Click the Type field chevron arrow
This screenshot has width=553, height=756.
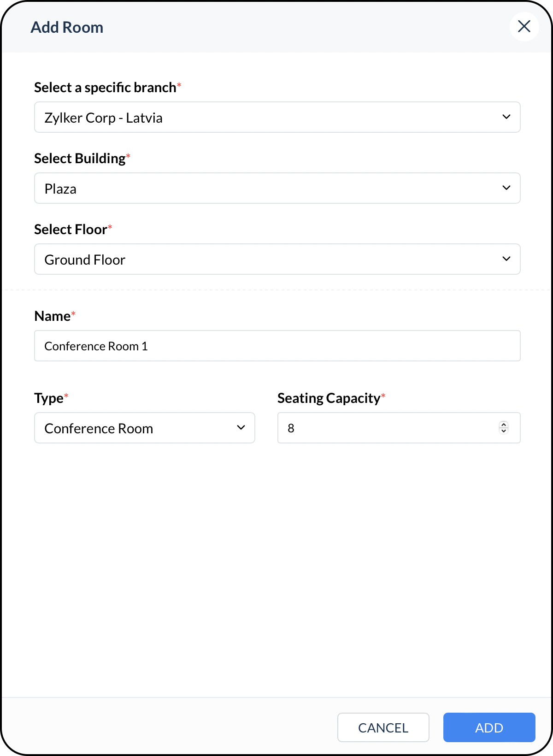click(x=241, y=428)
